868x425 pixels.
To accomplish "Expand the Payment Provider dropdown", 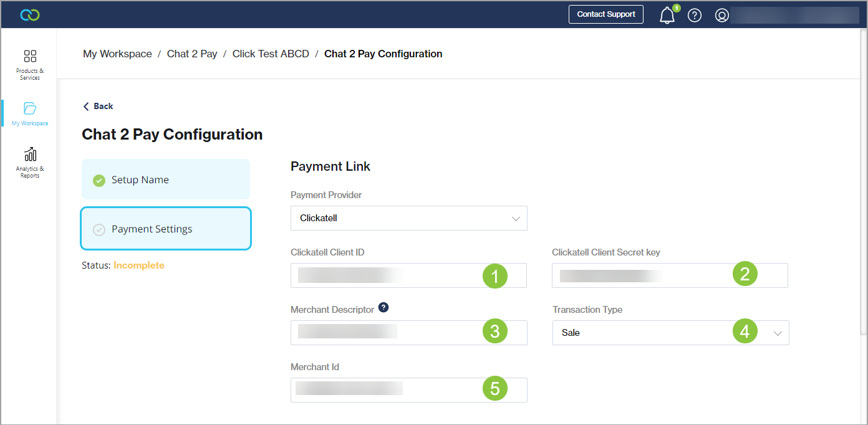I will click(x=408, y=219).
